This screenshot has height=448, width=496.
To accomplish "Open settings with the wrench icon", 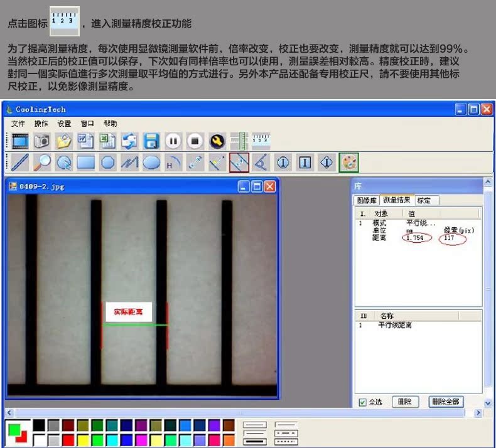I will 217,141.
